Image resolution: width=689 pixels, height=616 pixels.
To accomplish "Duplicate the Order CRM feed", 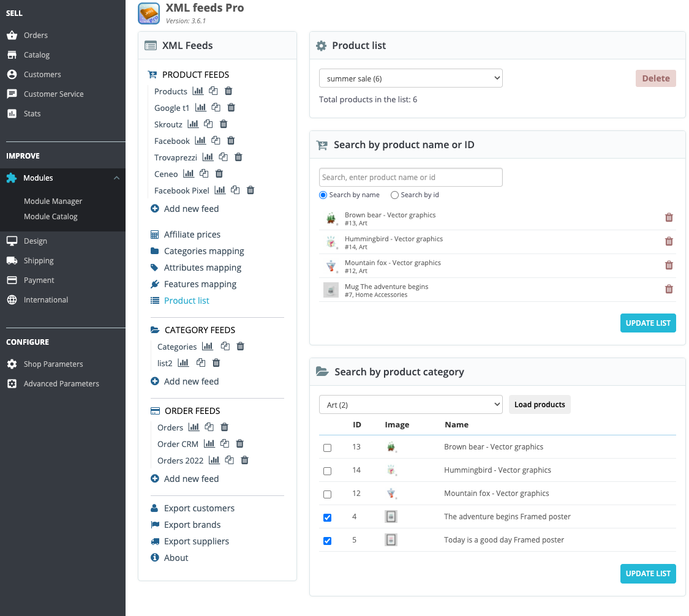I will pos(225,444).
